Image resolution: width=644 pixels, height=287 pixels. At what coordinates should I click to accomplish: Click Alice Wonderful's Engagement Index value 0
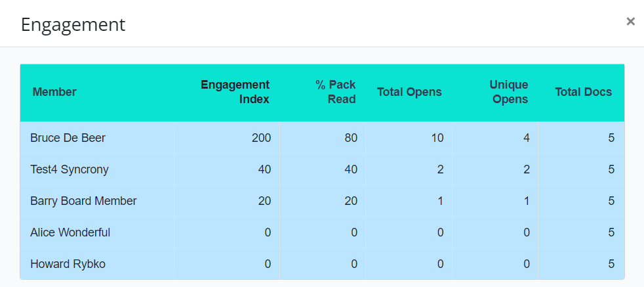click(268, 232)
